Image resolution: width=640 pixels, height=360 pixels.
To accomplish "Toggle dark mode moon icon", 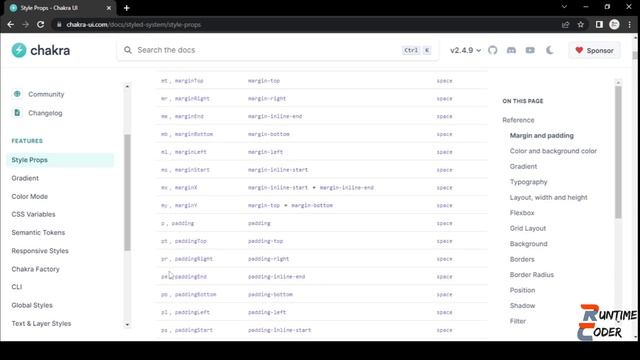I will coord(549,50).
